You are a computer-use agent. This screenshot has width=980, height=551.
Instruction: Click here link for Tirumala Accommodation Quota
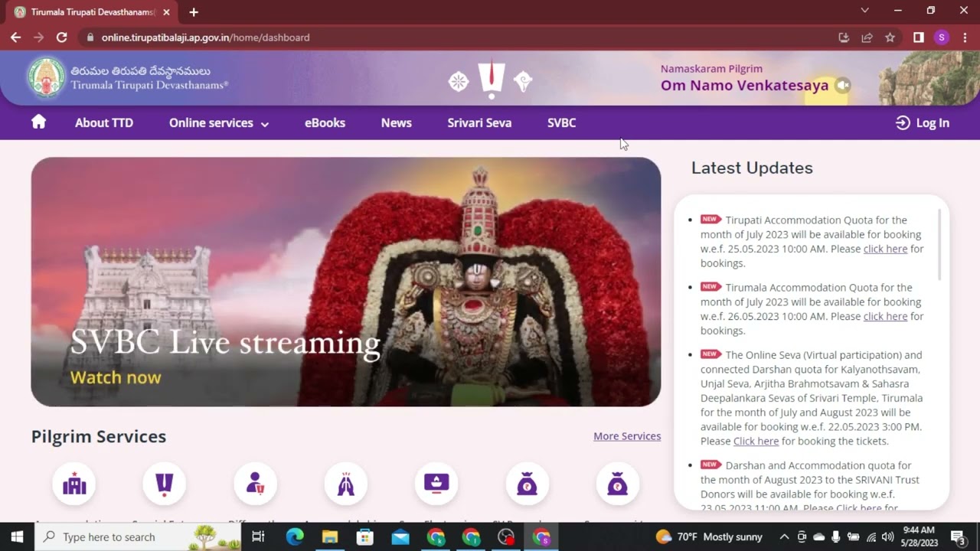885,316
